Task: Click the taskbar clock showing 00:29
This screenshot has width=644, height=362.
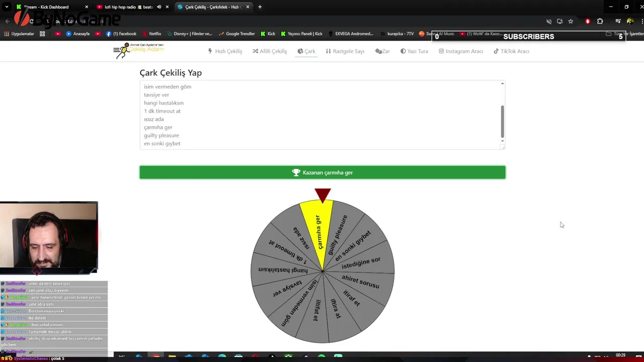Action: click(x=620, y=355)
